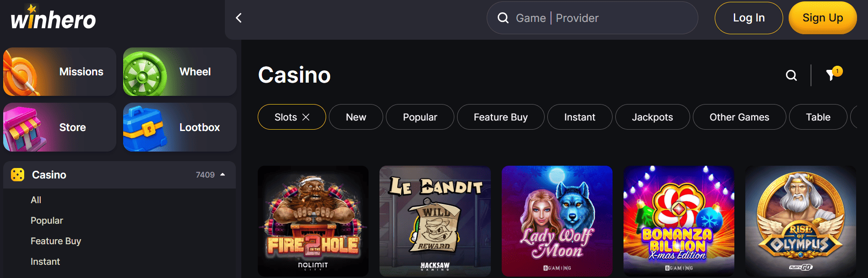Open the filter funnel icon
Viewport: 868px width, 278px height.
click(832, 75)
